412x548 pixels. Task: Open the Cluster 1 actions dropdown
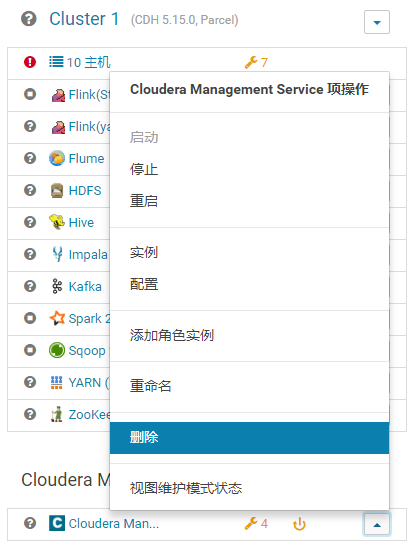(x=377, y=22)
